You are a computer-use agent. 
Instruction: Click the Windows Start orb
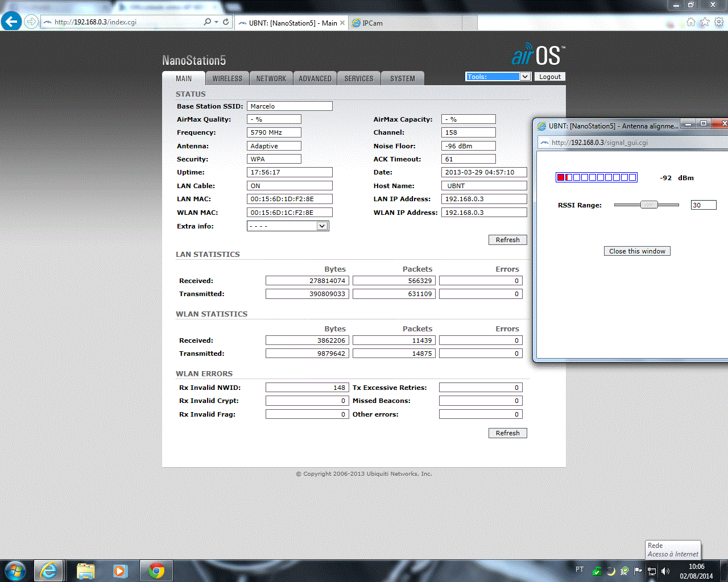(15, 570)
